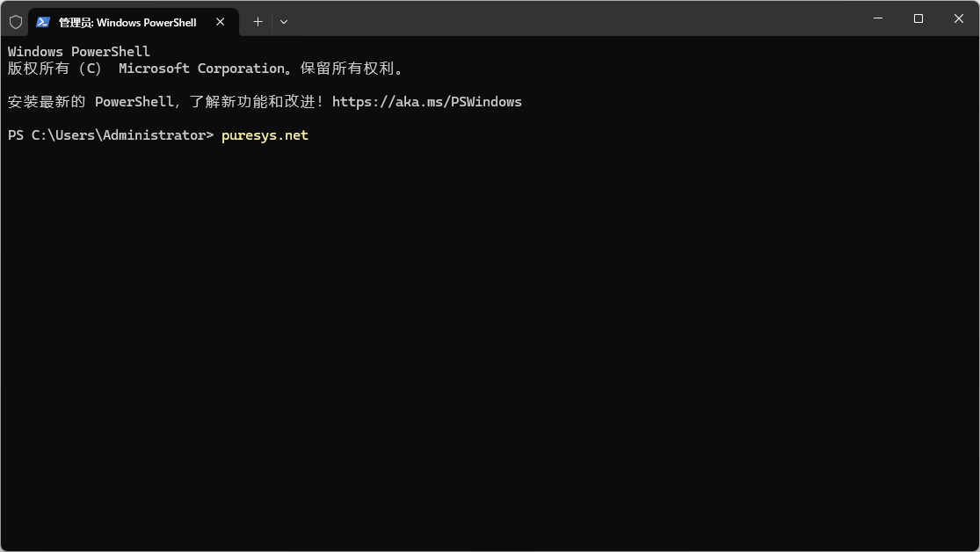Click the blue PowerShell logo left of the tab title
Viewport: 980px width, 552px height.
coord(43,21)
